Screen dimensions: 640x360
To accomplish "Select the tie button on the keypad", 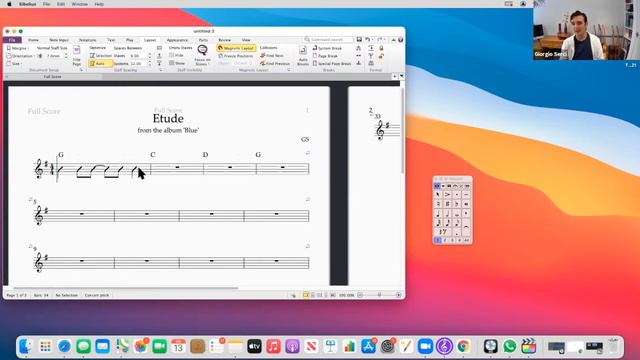I will tap(467, 227).
